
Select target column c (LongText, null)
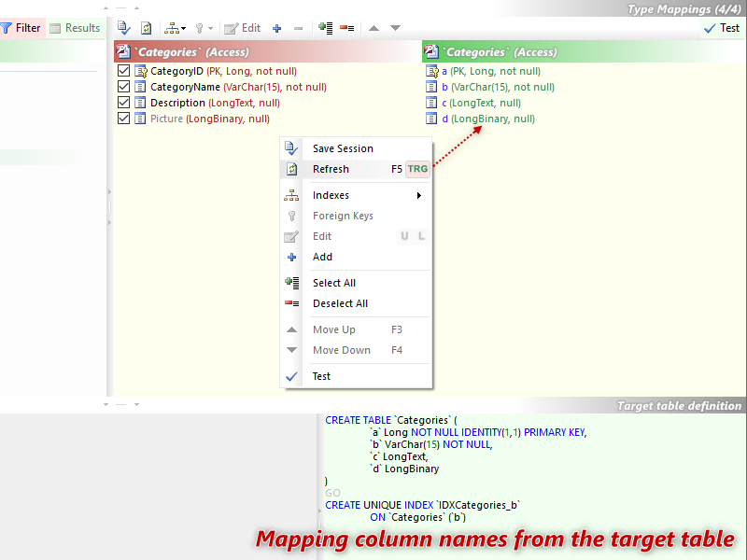481,103
